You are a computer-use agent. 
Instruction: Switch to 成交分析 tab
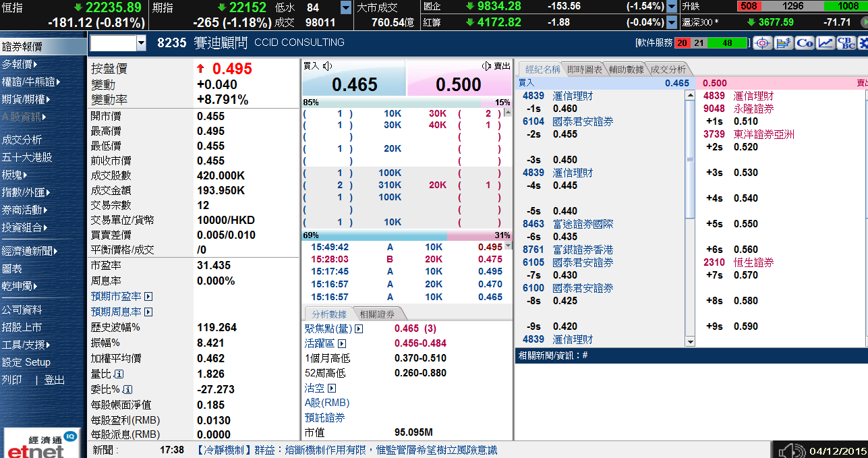[x=668, y=69]
